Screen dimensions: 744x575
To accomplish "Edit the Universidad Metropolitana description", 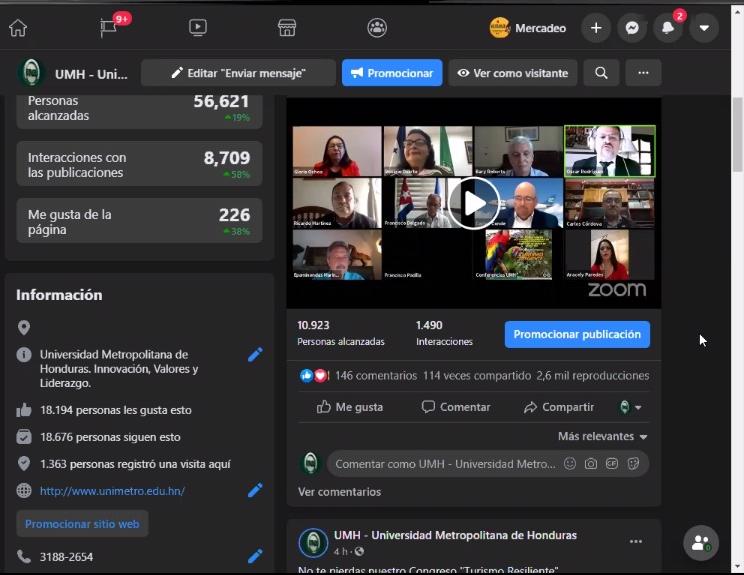I will click(x=255, y=354).
